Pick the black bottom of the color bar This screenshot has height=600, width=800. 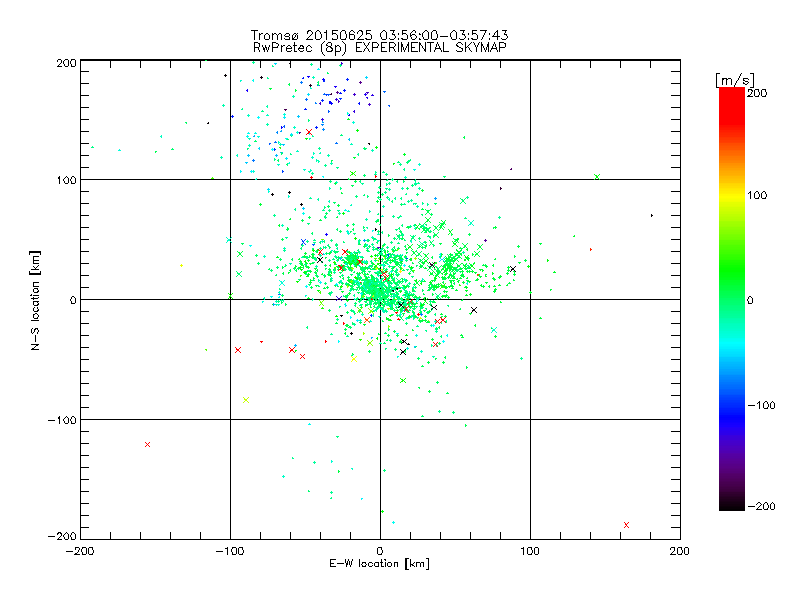(732, 505)
